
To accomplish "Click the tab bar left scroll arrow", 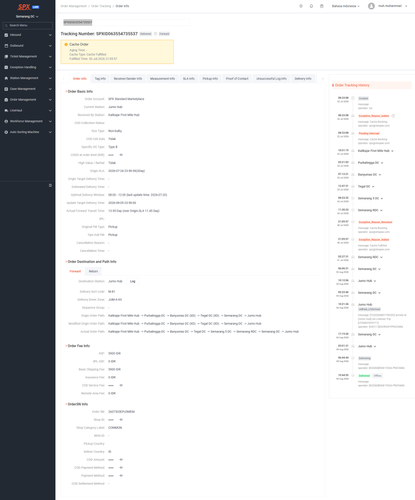I will (63, 79).
